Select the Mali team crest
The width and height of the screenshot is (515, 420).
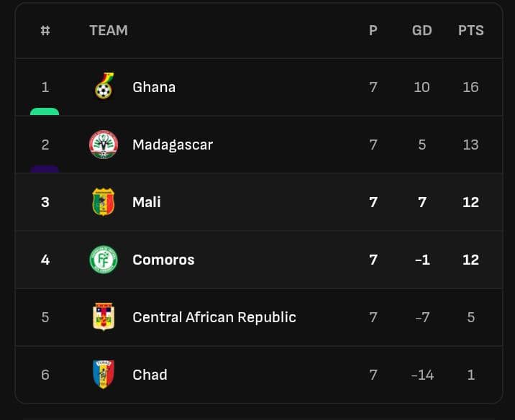104,202
